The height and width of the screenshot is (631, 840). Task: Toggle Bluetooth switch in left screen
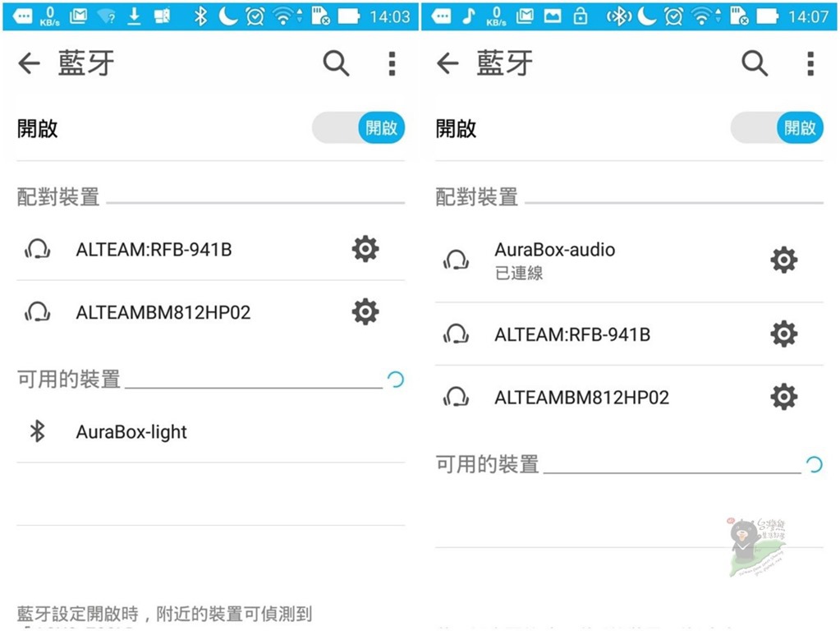coord(358,127)
